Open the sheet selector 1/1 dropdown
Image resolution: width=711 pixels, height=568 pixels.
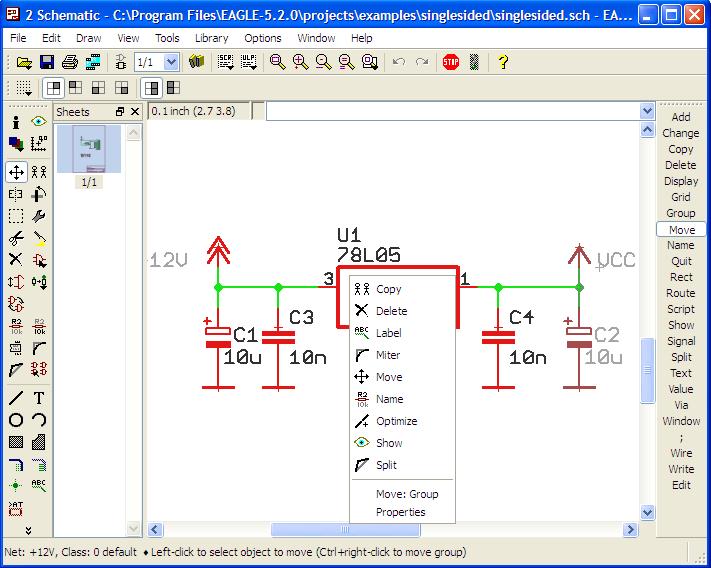click(x=171, y=62)
